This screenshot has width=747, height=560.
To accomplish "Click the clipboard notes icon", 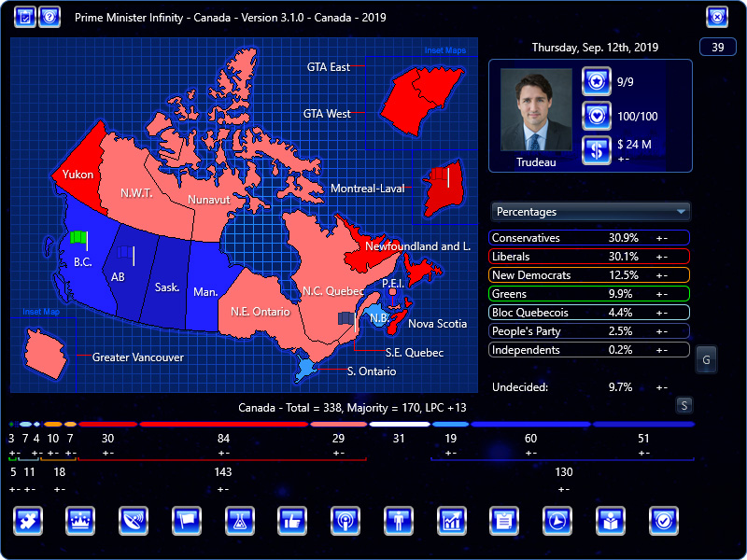I will pyautogui.click(x=505, y=522).
